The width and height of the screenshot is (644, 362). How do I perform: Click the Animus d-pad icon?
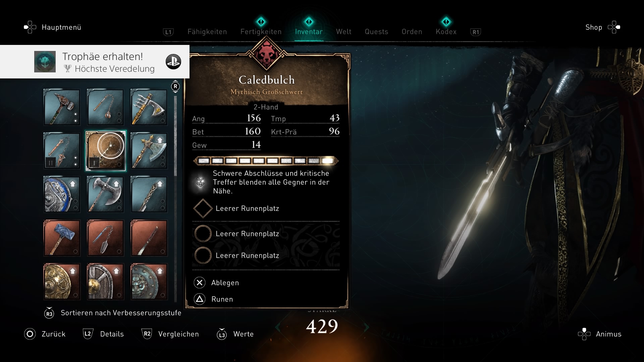tap(584, 334)
